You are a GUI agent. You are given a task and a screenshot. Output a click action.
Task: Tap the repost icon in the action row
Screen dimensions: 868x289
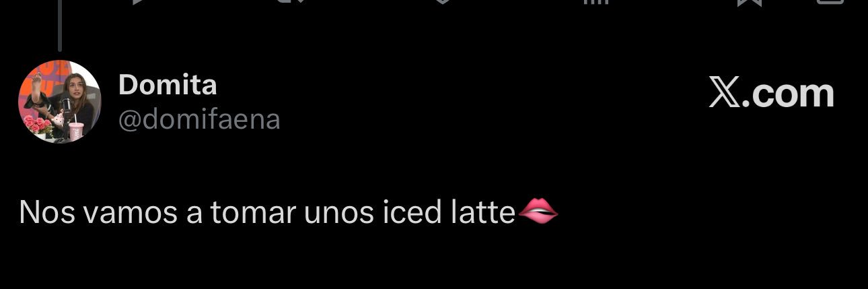tap(291, 2)
